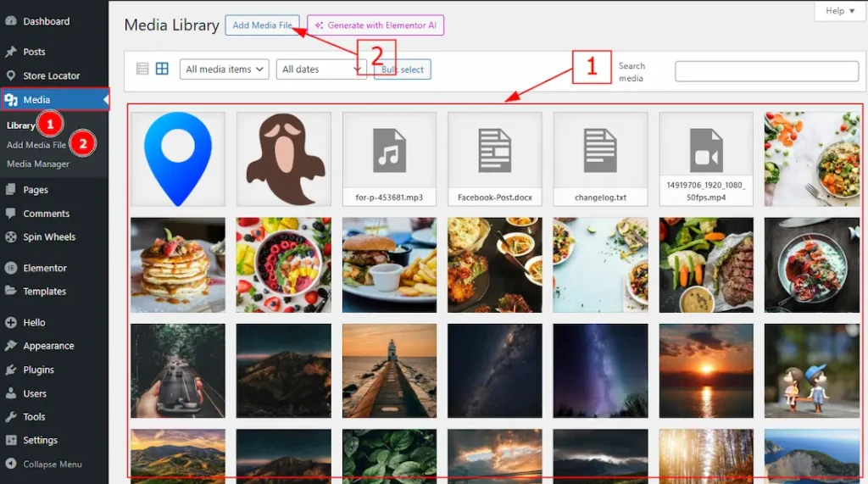Expand the Help tab dropdown
The width and height of the screenshot is (868, 484).
click(x=840, y=11)
